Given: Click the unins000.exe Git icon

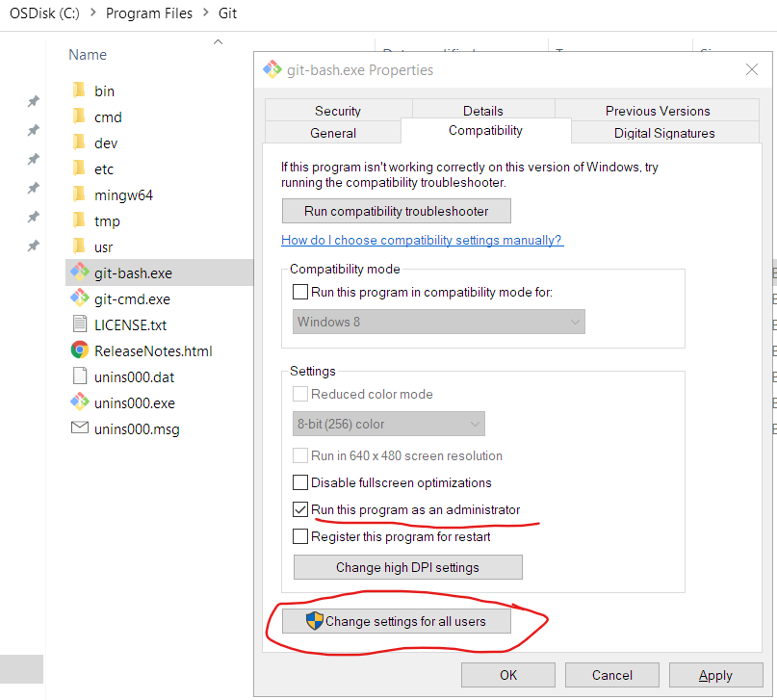Looking at the screenshot, I should pyautogui.click(x=79, y=402).
